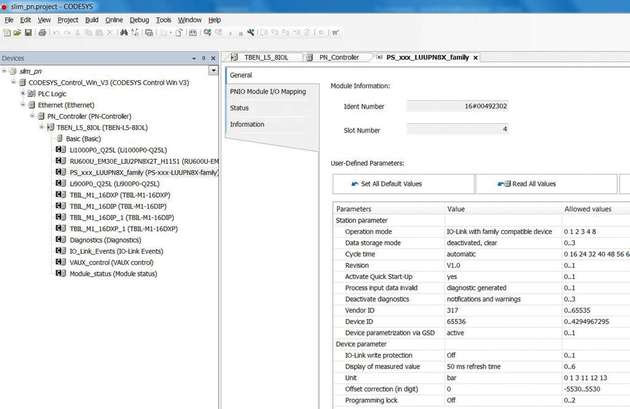Click the Operation mode value cell
Image resolution: width=630 pixels, height=409 pixels.
pos(503,232)
